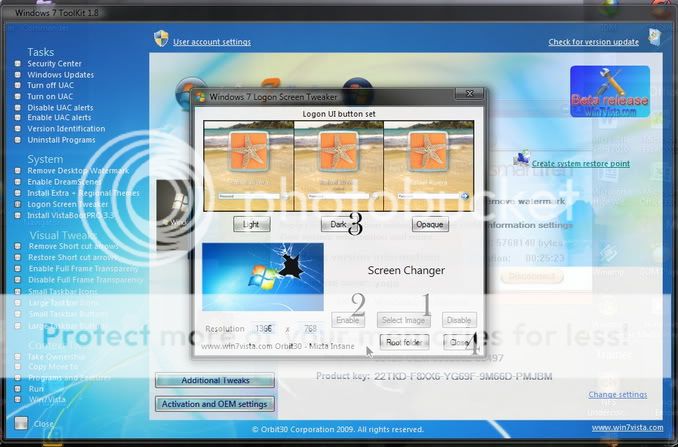Click Install Extra + Regional Themes
The height and width of the screenshot is (447, 678).
pyautogui.click(x=83, y=193)
